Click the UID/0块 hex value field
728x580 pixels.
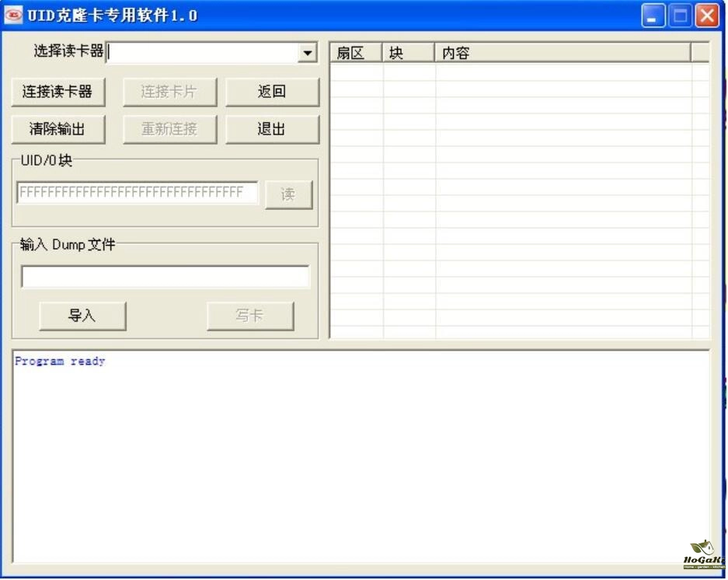point(138,193)
